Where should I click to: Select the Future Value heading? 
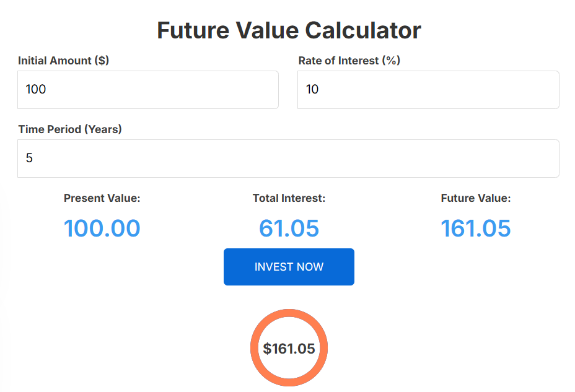point(475,198)
